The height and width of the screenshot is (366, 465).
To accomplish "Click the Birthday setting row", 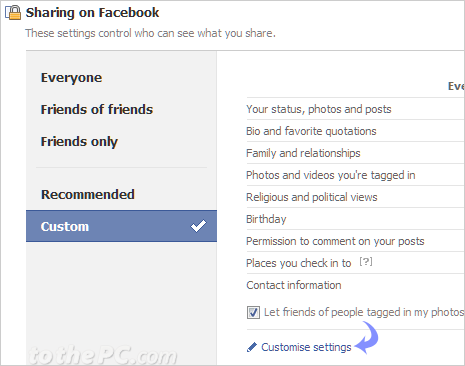I will click(x=355, y=219).
